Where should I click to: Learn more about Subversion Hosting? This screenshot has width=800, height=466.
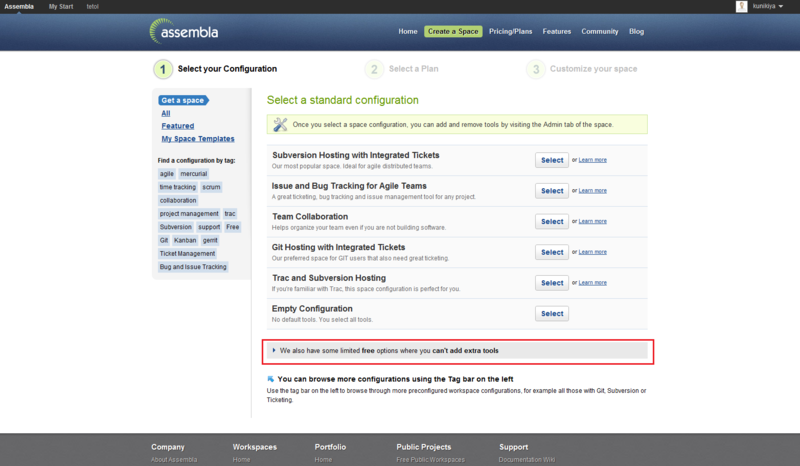[592, 160]
